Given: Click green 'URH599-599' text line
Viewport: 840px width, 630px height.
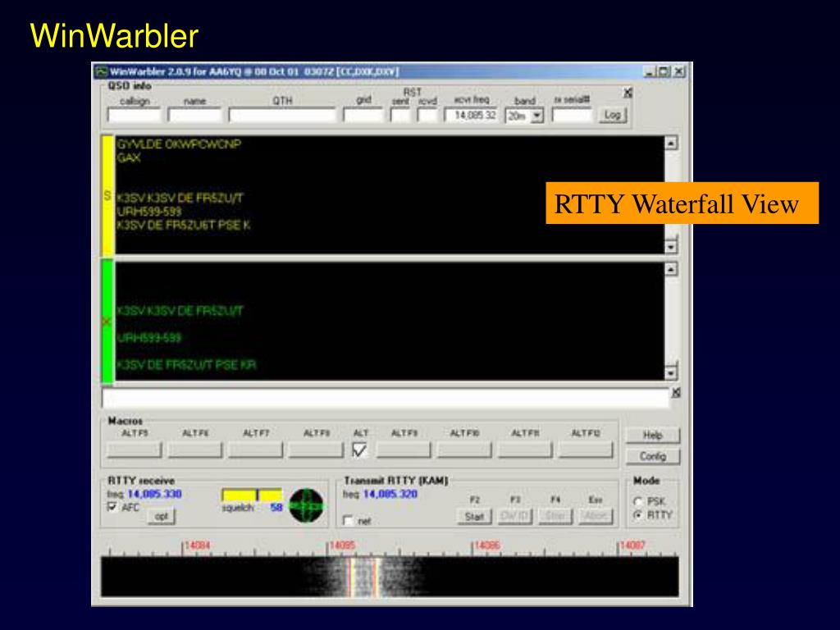Looking at the screenshot, I should (149, 338).
